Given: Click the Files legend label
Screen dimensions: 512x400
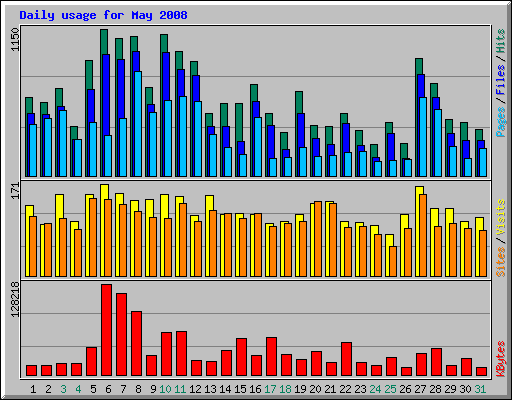Looking at the screenshot, I should (x=501, y=80).
